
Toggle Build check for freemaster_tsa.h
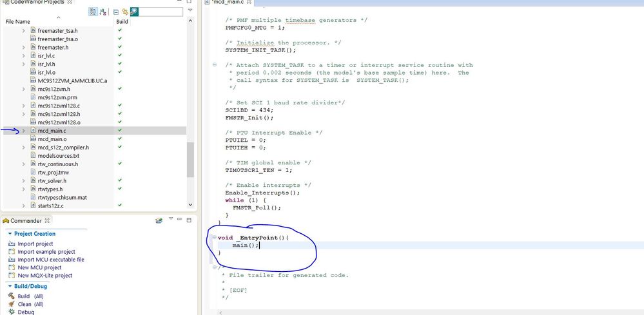[119, 30]
